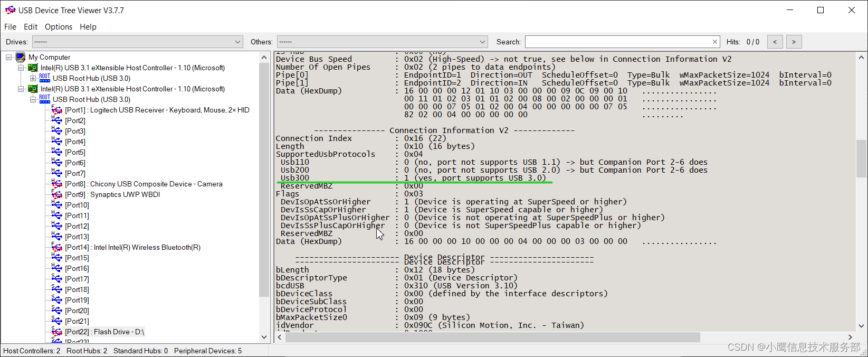The height and width of the screenshot is (357, 868).
Task: Collapse the My Computer tree node
Action: 8,57
